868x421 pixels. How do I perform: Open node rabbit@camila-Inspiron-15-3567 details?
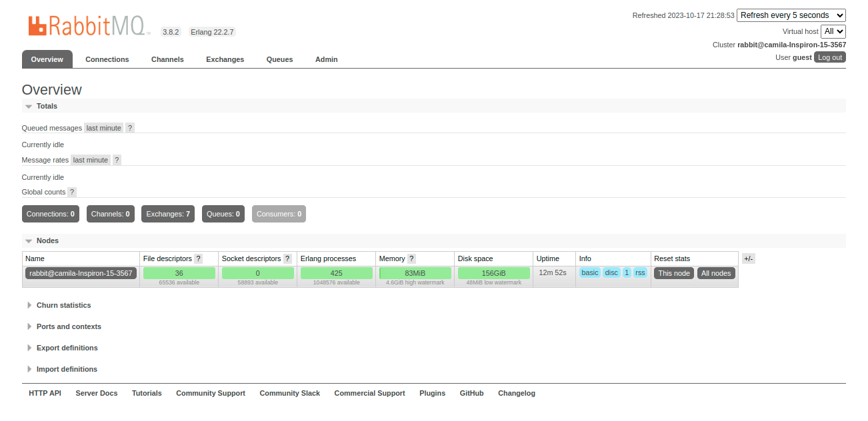81,273
